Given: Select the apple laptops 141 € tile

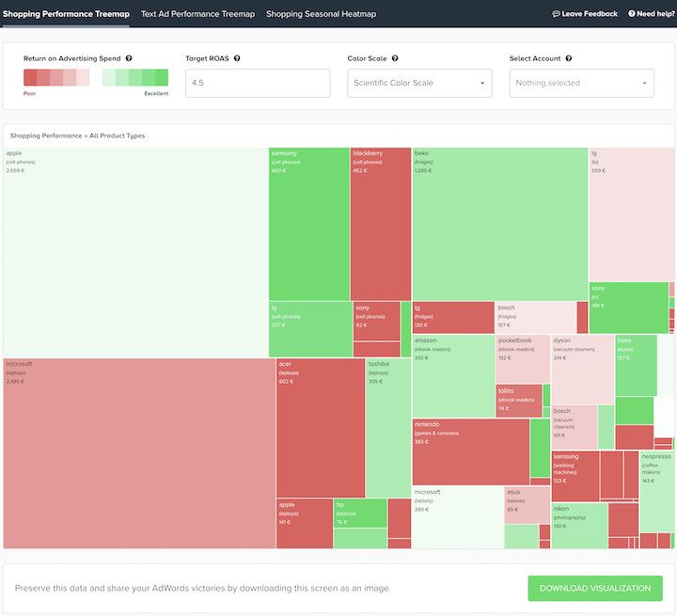Looking at the screenshot, I should coord(305,524).
